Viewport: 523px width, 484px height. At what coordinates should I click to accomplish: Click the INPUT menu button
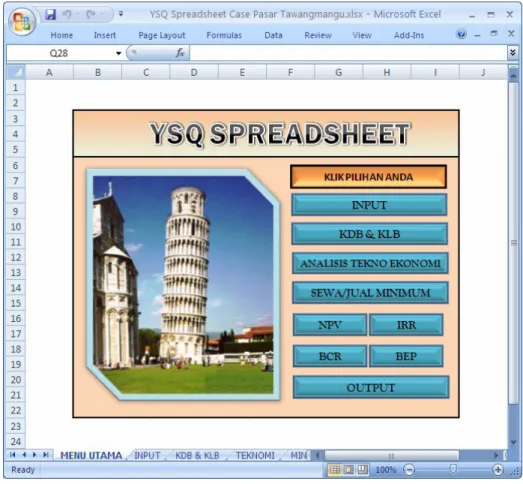[369, 205]
